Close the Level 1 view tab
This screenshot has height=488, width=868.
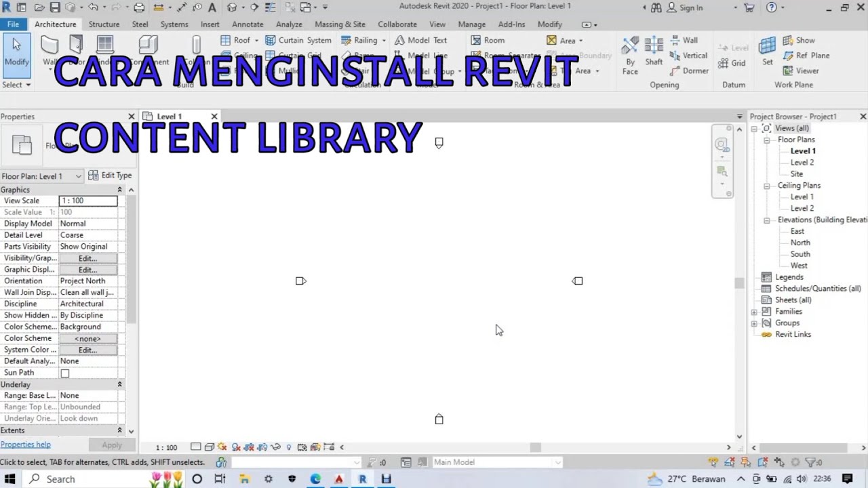(x=214, y=117)
